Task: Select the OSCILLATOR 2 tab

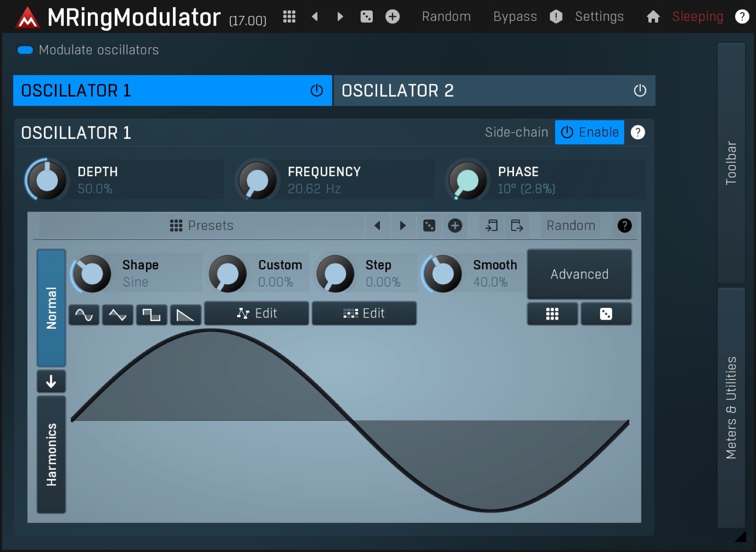Action: pyautogui.click(x=494, y=90)
